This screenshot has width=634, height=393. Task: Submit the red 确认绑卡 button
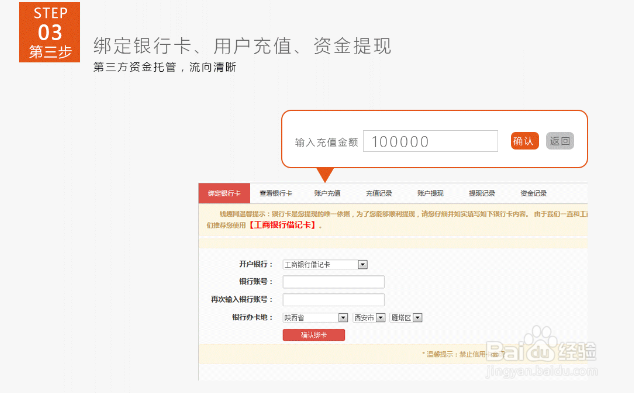(314, 335)
